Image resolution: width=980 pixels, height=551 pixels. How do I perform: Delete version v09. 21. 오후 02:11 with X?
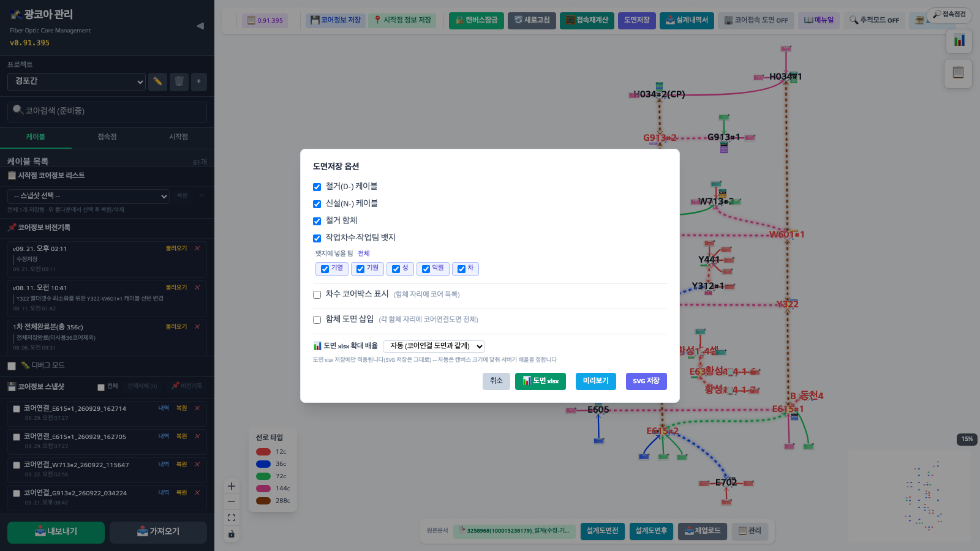click(x=197, y=248)
